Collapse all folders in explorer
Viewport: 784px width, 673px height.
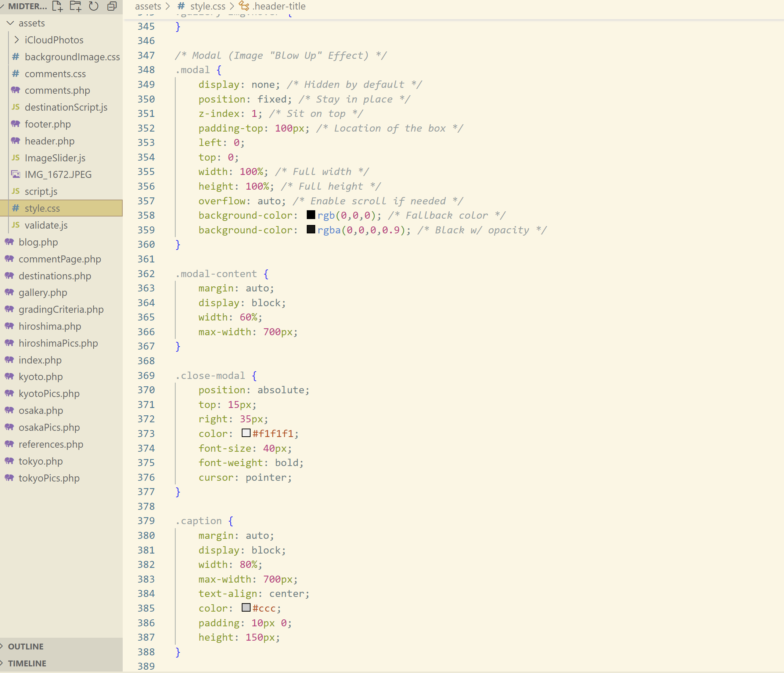112,6
